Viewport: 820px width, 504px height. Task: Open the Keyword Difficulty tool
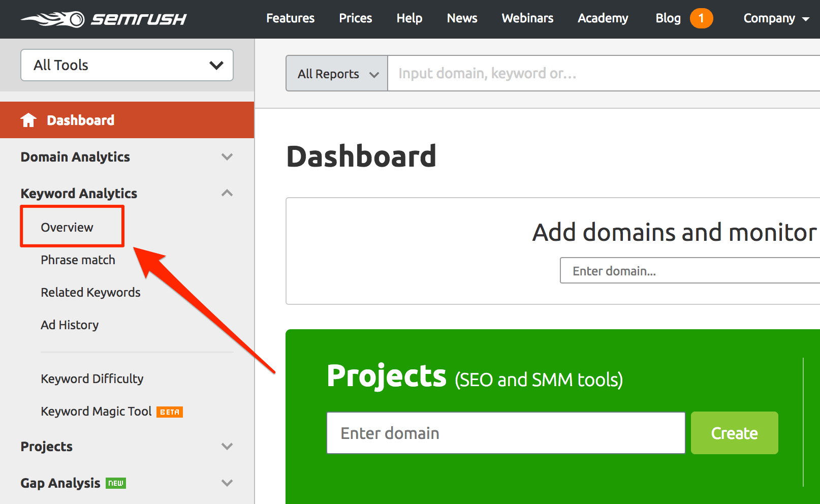(x=92, y=379)
